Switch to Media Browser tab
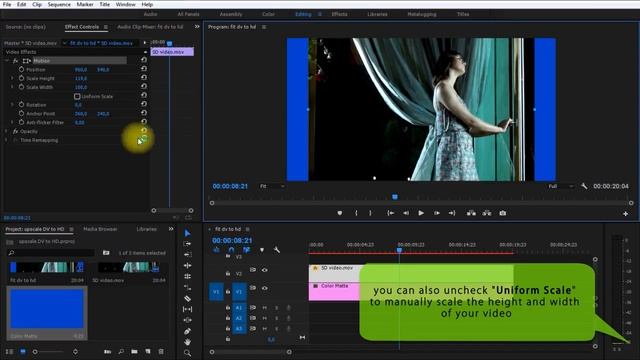This screenshot has height=360, width=640. point(100,229)
